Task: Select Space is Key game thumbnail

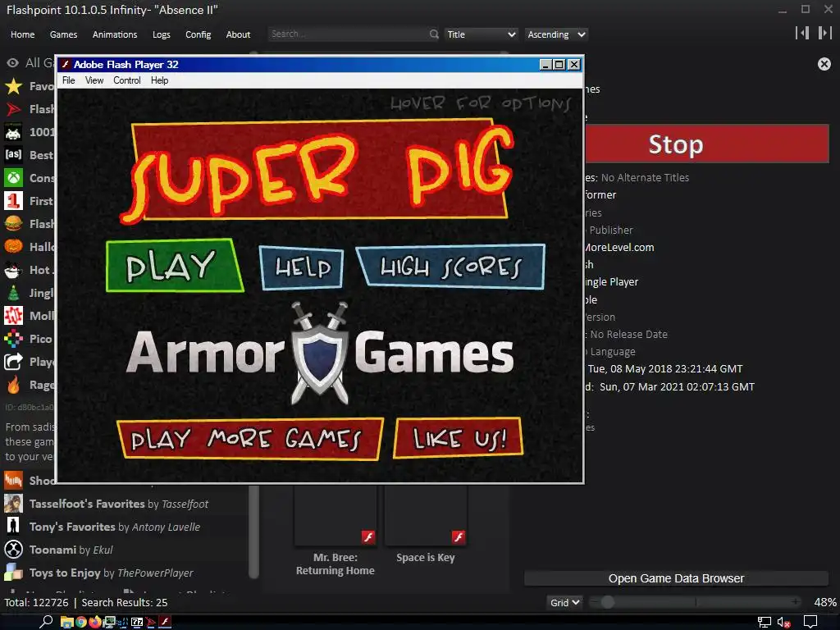Action: pyautogui.click(x=426, y=517)
